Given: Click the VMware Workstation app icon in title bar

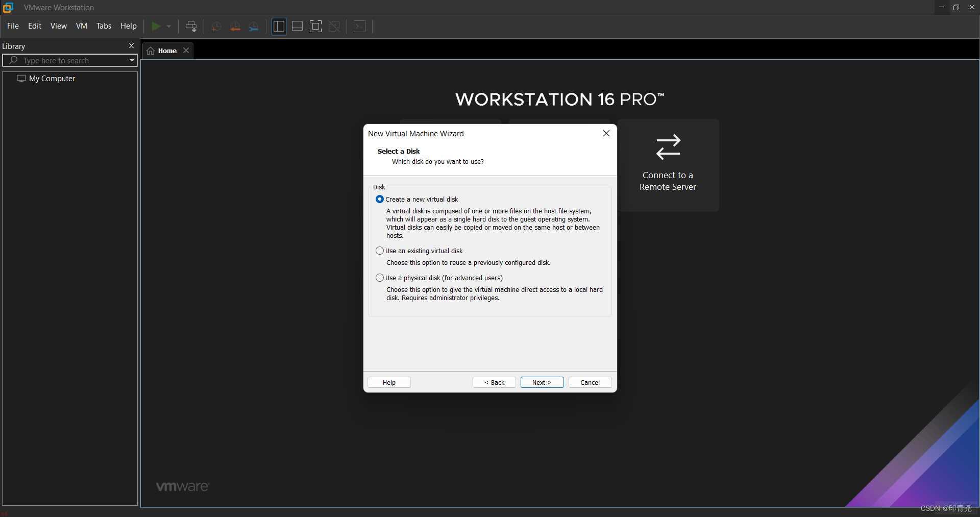Looking at the screenshot, I should click(x=8, y=7).
